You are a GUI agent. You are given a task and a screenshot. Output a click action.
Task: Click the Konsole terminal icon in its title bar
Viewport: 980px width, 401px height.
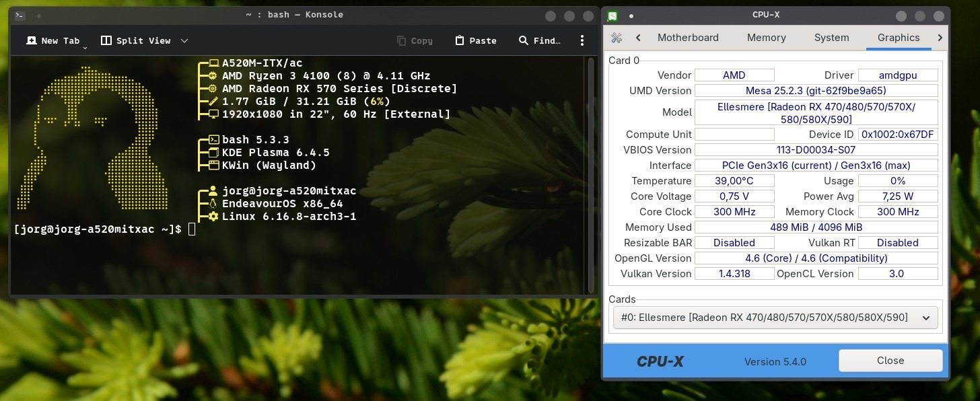(x=20, y=15)
